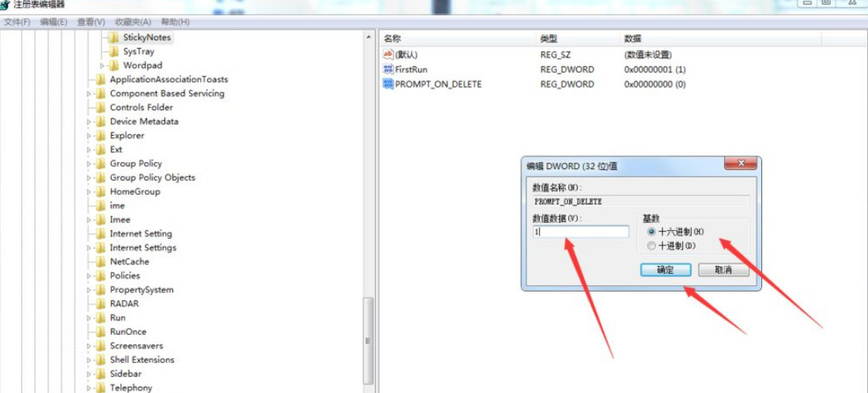This screenshot has height=393, width=868.
Task: Click the 取消 button
Action: point(724,270)
